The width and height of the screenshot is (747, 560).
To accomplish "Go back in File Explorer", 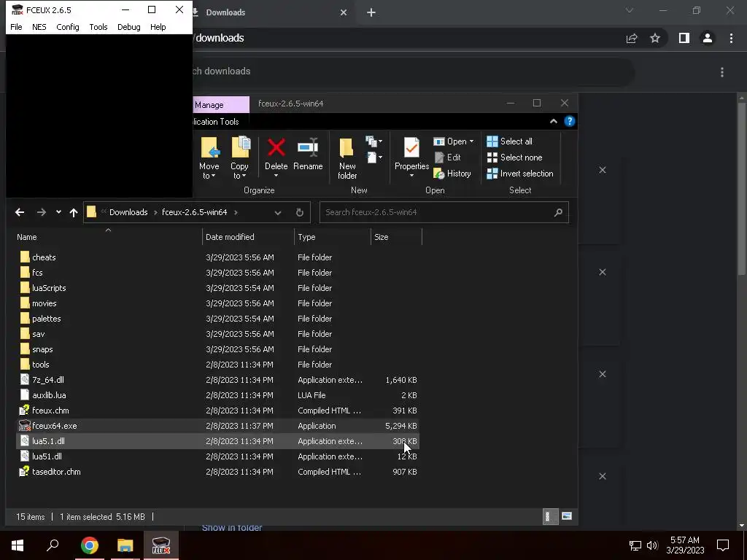I will tap(20, 212).
